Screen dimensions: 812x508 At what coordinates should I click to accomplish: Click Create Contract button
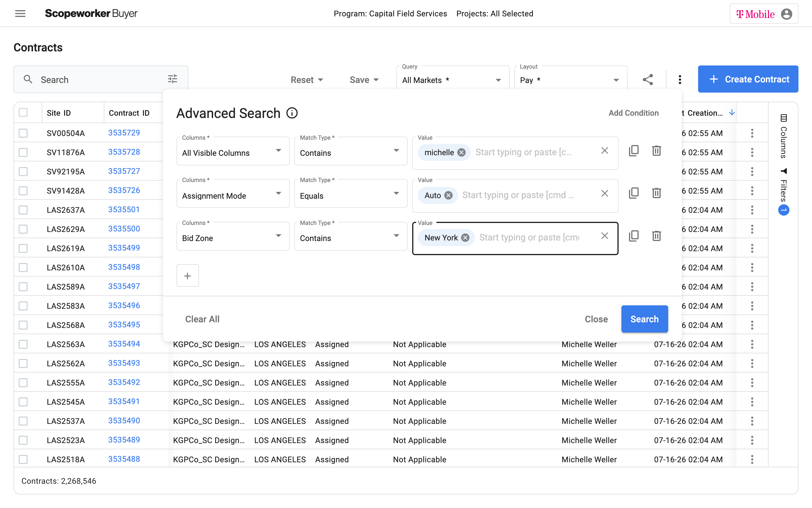[748, 79]
